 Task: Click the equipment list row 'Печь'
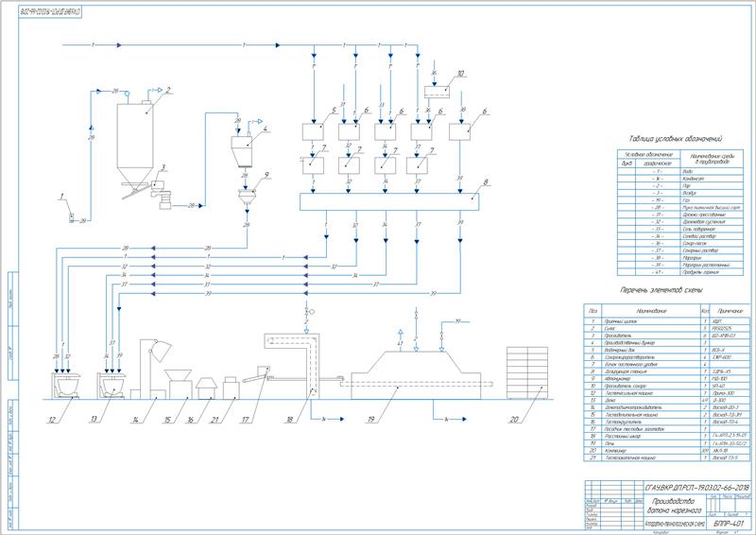[x=667, y=443]
